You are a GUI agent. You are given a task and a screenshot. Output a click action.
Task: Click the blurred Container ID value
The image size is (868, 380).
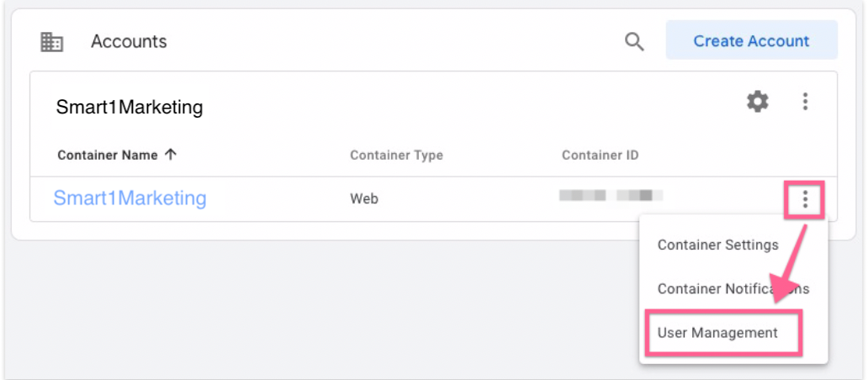point(611,196)
